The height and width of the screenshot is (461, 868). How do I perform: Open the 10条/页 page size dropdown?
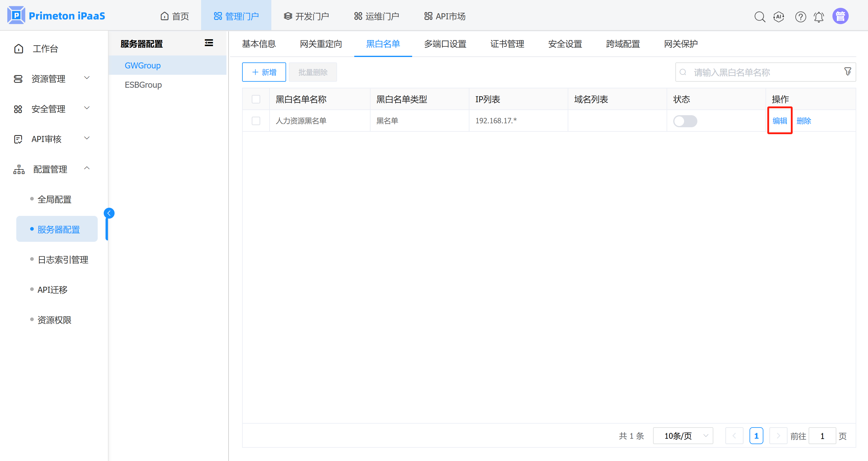(683, 436)
